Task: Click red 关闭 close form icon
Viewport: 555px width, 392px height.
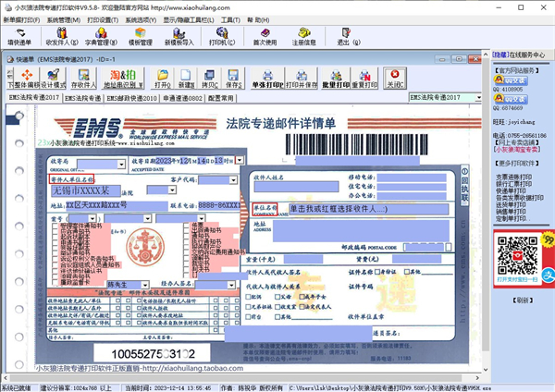Action: pos(395,79)
